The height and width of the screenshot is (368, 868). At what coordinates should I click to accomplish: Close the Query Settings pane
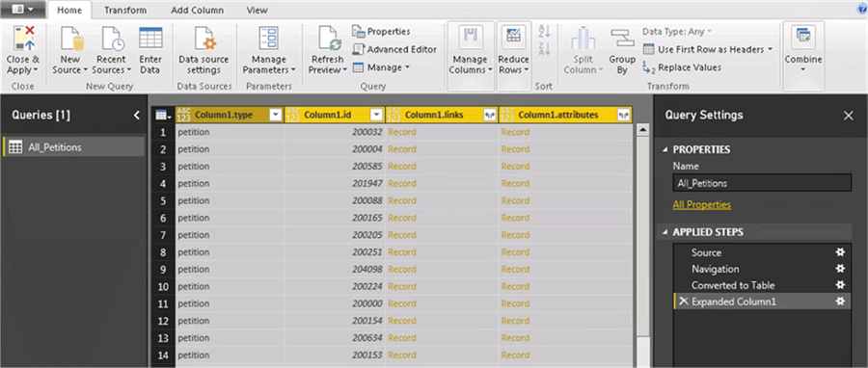[x=848, y=116]
